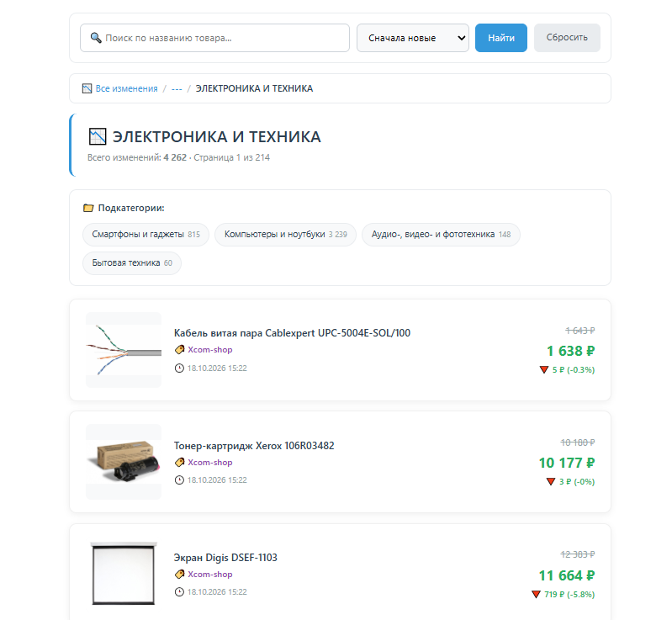
Task: Open 'Кабель витая пара Cablexpert UPC-5004E-SOL/100' title
Action: tap(292, 333)
